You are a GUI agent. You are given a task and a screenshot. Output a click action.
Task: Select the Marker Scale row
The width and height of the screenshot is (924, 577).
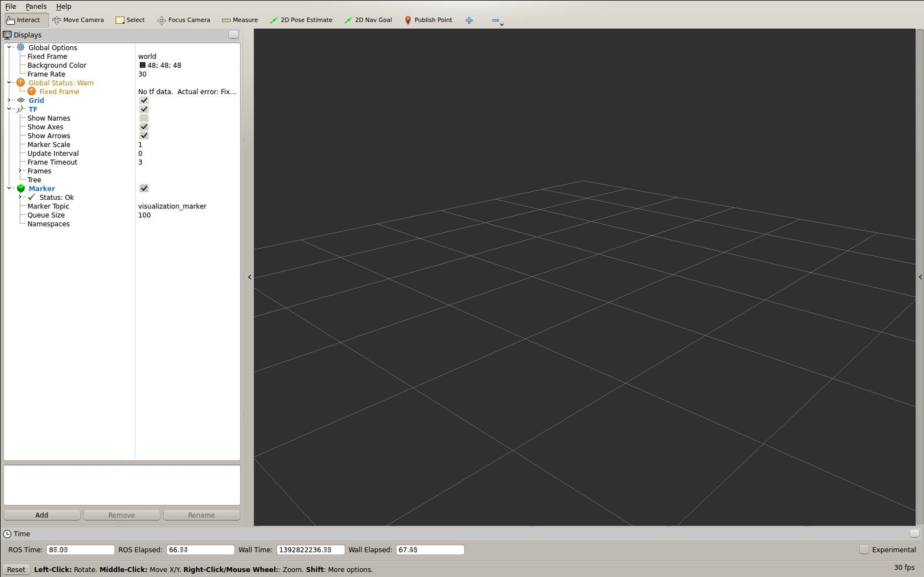[122, 144]
